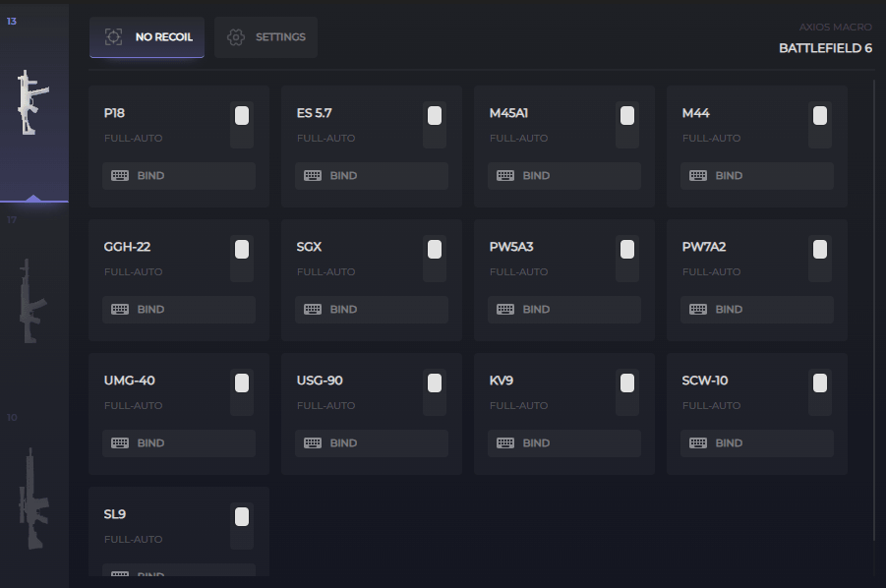Click the M44 weapon name

pyautogui.click(x=695, y=113)
